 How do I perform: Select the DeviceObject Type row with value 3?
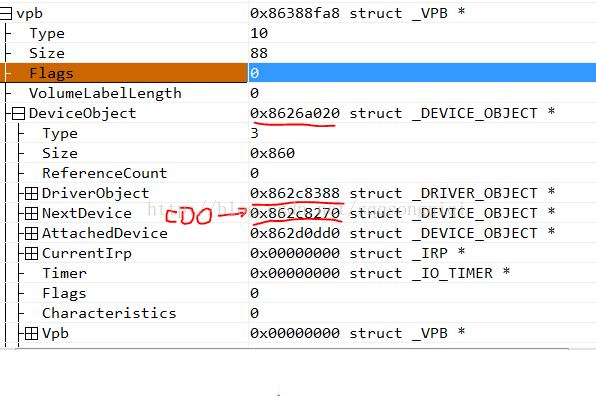[x=298, y=133]
